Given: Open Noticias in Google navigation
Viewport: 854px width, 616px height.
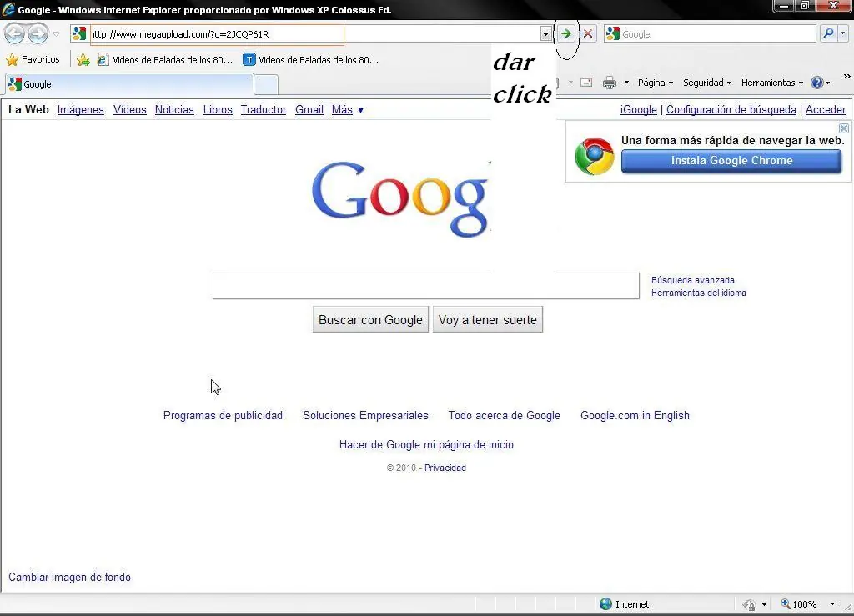Looking at the screenshot, I should (x=174, y=109).
